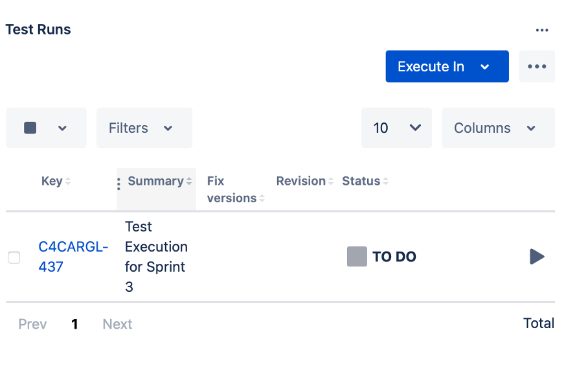
Task: Click Next in the pagination
Action: click(117, 324)
